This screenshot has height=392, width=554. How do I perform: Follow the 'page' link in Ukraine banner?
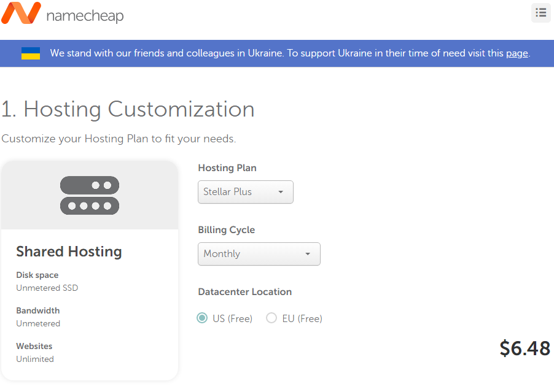517,53
